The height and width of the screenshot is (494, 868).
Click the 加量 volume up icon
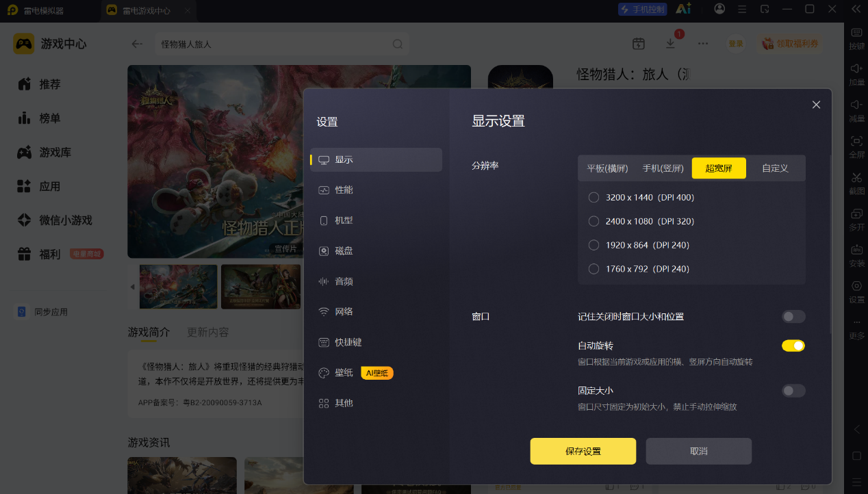[x=856, y=68]
